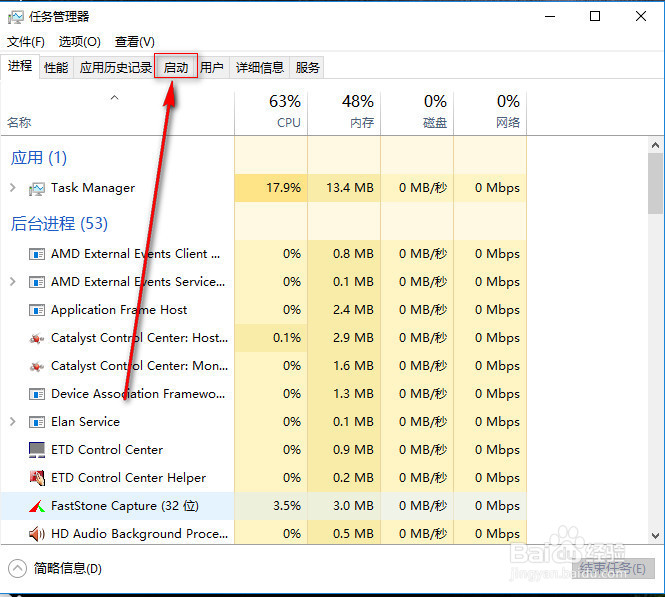This screenshot has width=665, height=597.
Task: Click the 2.9 MB memory cell
Action: tap(344, 338)
